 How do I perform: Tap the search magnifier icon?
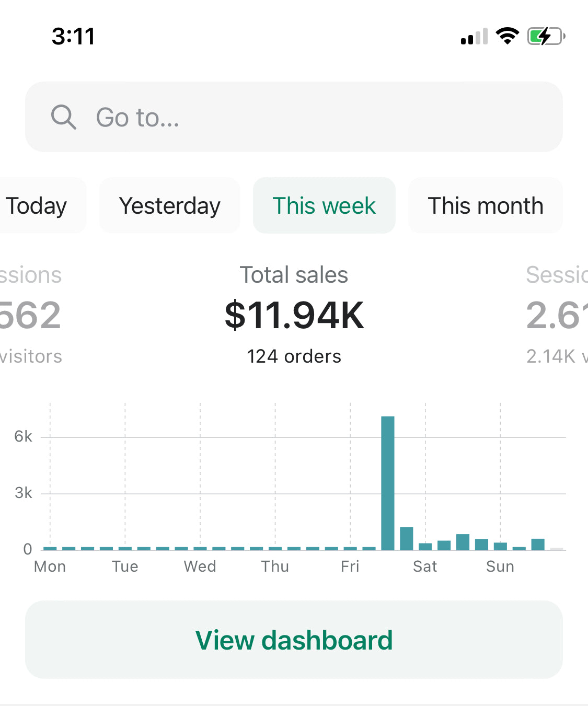tap(63, 117)
